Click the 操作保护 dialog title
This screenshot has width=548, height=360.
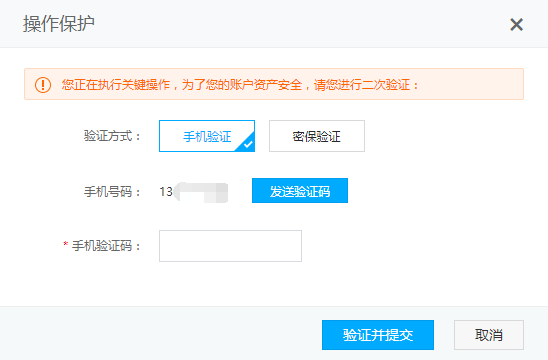coord(59,24)
